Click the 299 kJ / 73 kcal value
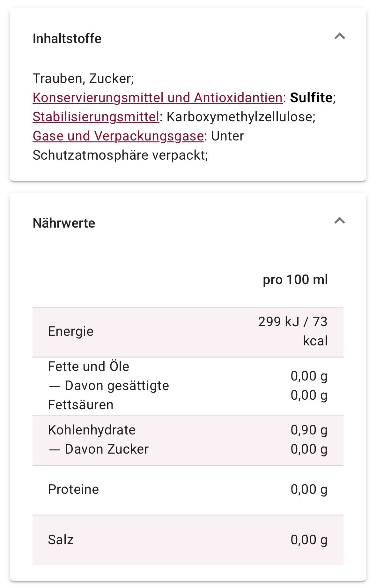Image resolution: width=376 pixels, height=588 pixels. click(293, 331)
